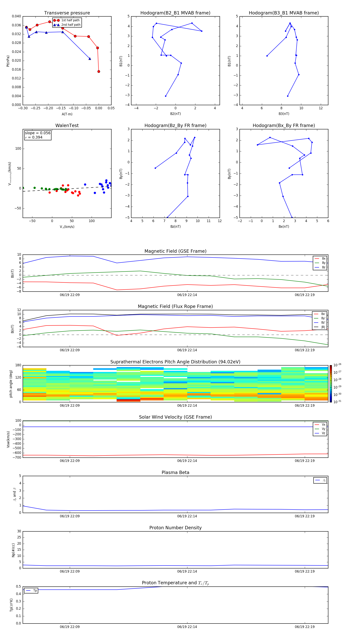Click the last red point of 1st half path
Image resolution: width=351 pixels, height=644 pixels.
coord(99,71)
